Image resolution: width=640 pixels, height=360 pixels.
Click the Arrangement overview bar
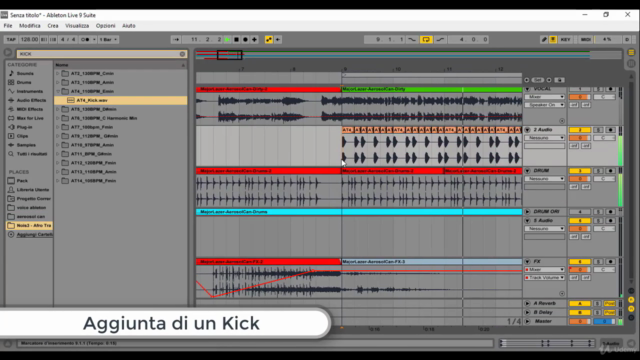408,55
